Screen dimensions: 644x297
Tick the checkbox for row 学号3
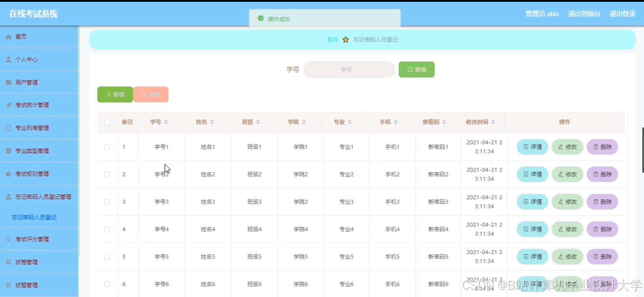point(107,202)
